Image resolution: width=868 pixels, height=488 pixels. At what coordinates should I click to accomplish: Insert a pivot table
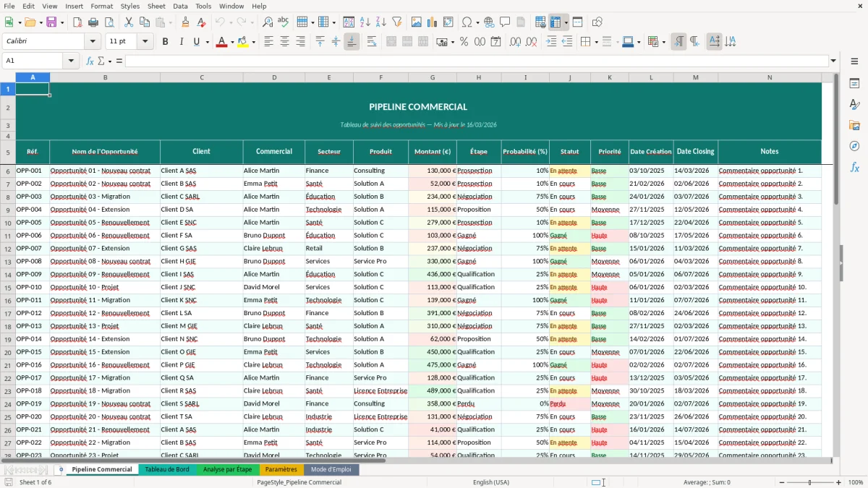click(x=448, y=22)
